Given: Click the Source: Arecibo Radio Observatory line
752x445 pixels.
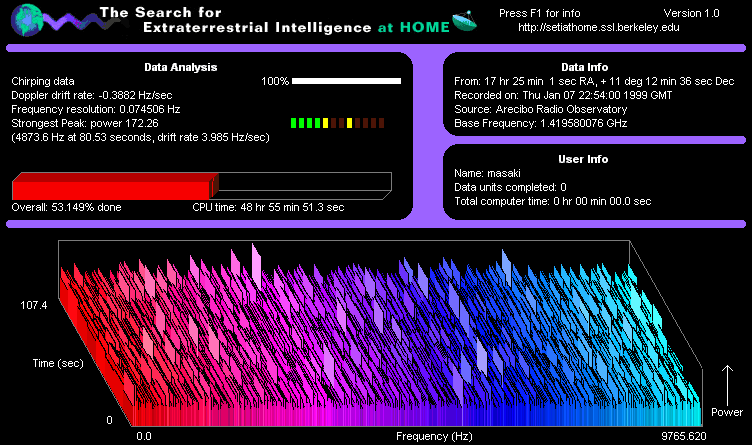Looking at the screenshot, I should point(540,109).
